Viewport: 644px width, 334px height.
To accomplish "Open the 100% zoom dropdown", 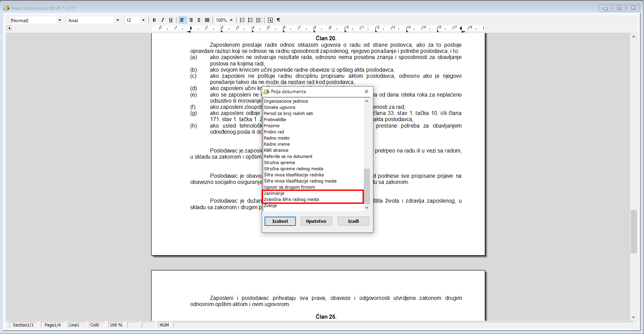I will (x=231, y=20).
